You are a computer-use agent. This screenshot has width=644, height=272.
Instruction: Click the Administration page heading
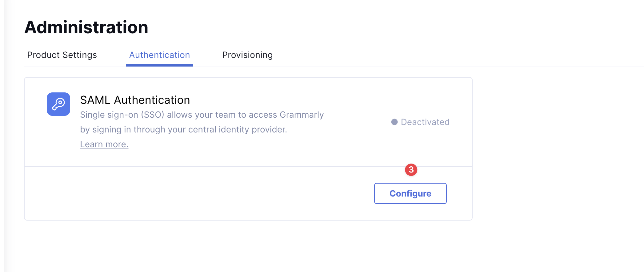pos(86,27)
